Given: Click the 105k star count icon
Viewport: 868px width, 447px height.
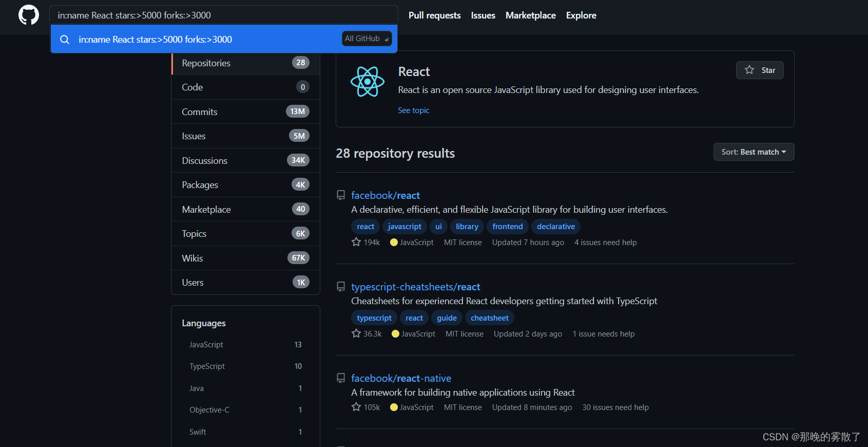Looking at the screenshot, I should pyautogui.click(x=356, y=407).
